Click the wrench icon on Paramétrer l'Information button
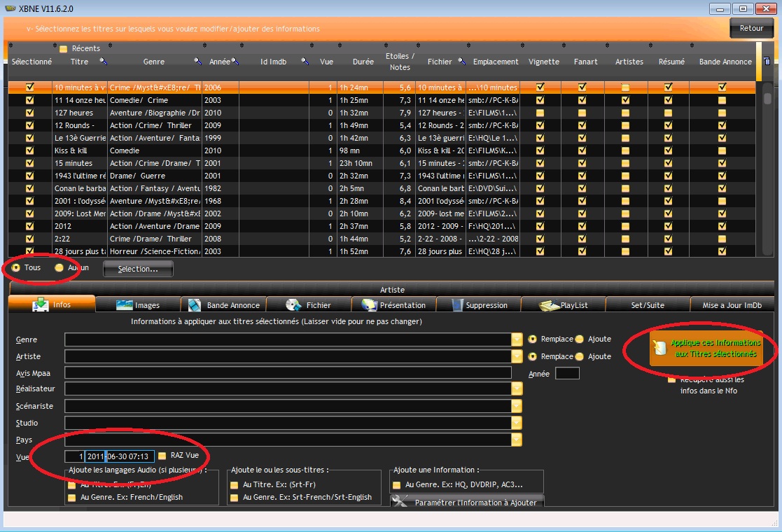Screen dimensions: 782x532 tap(400, 501)
